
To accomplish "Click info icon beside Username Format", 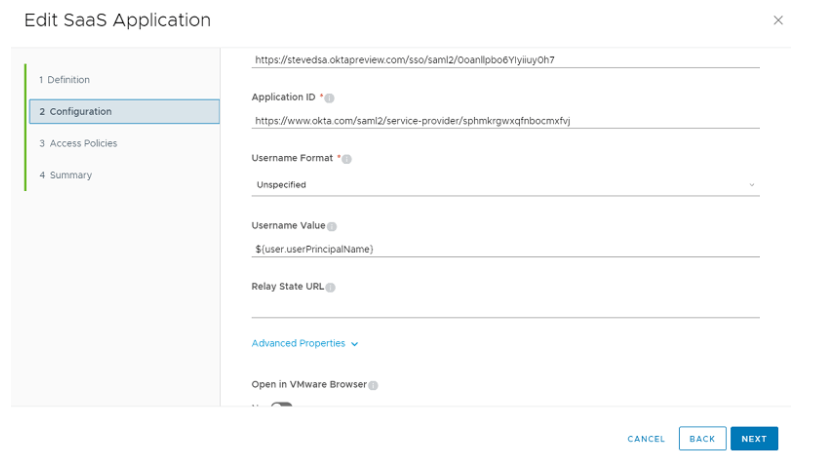I will click(347, 159).
